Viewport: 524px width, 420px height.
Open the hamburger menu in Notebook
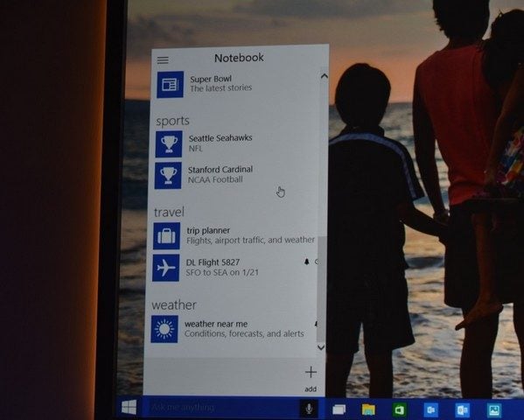pyautogui.click(x=163, y=60)
